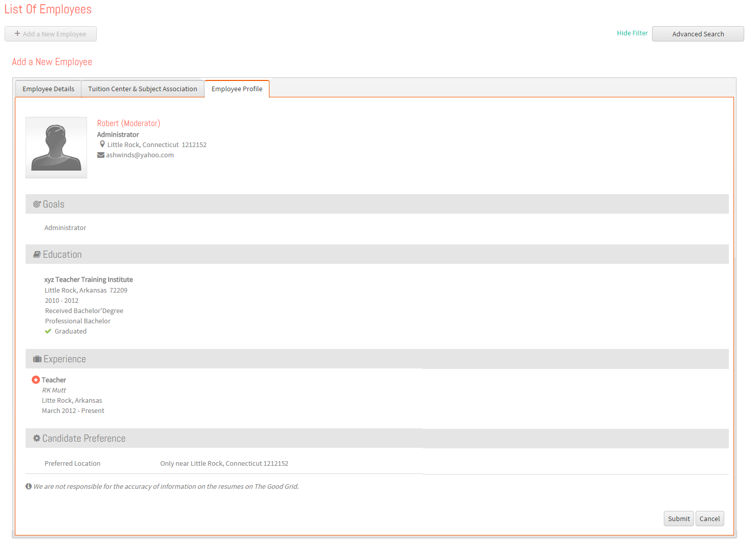Click the red star icon beside Teacher
Image resolution: width=756 pixels, height=558 pixels.
coord(36,380)
